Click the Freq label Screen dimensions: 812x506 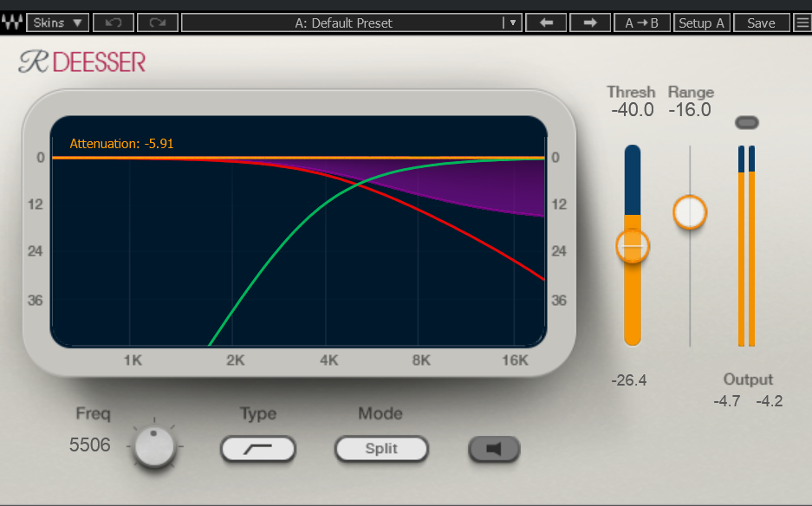[94, 413]
